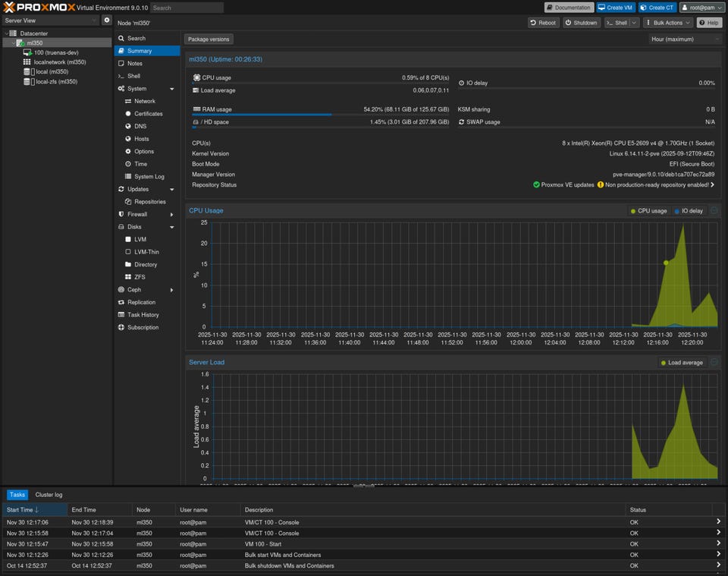Toggle the Load average legend series
Screen dimensions: 728x576
tap(681, 363)
